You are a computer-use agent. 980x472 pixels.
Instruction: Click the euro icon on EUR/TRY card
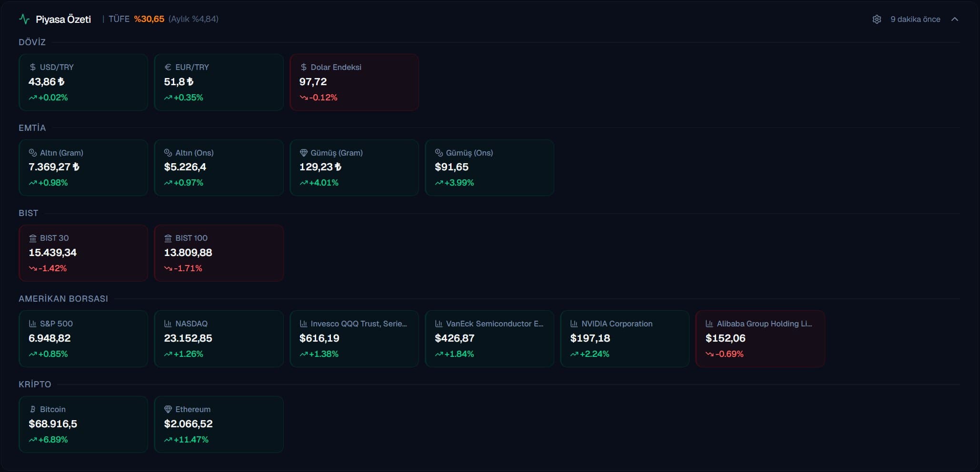(x=168, y=67)
